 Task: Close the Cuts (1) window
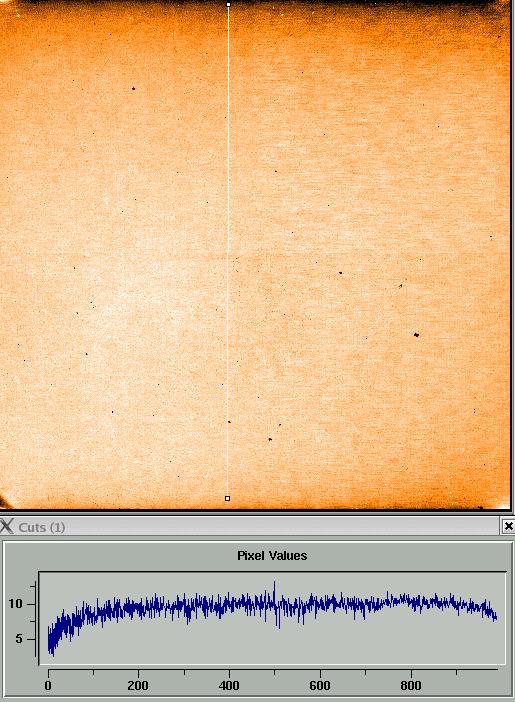click(508, 526)
